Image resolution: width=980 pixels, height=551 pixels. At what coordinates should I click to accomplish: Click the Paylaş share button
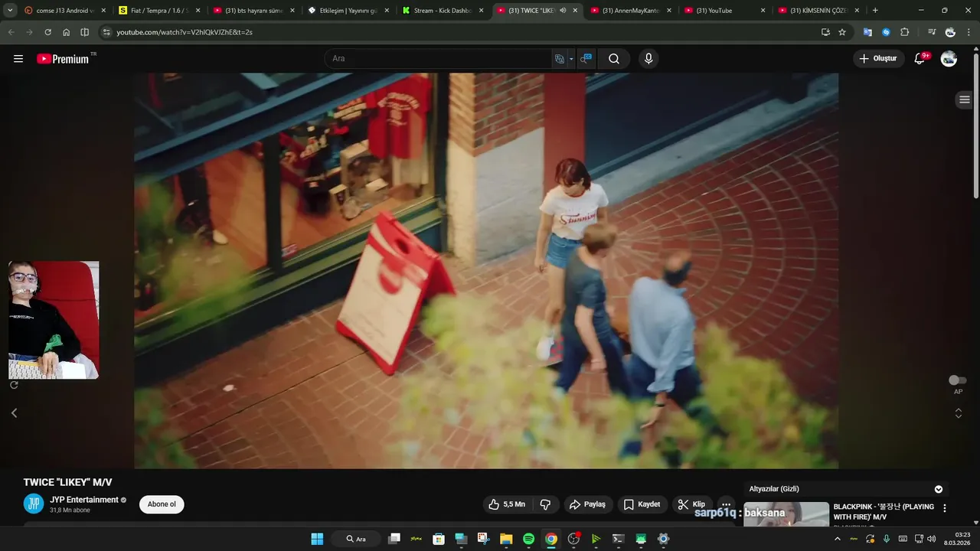(587, 504)
